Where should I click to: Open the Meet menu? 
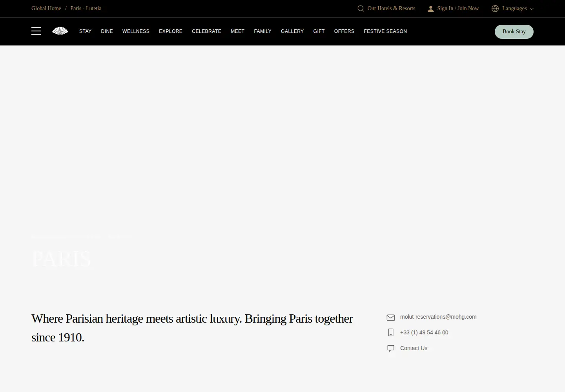pyautogui.click(x=237, y=31)
